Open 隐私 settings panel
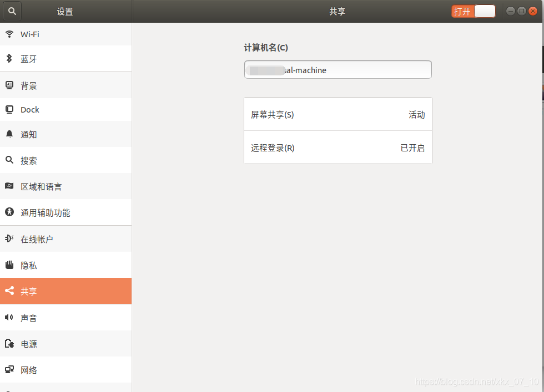Screen dimensions: 544x392 point(66,265)
